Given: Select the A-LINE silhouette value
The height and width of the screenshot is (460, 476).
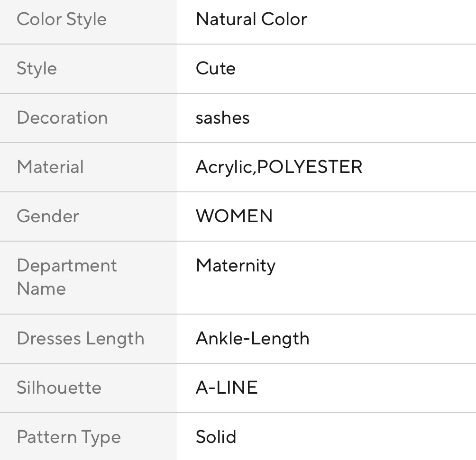Looking at the screenshot, I should 227,388.
